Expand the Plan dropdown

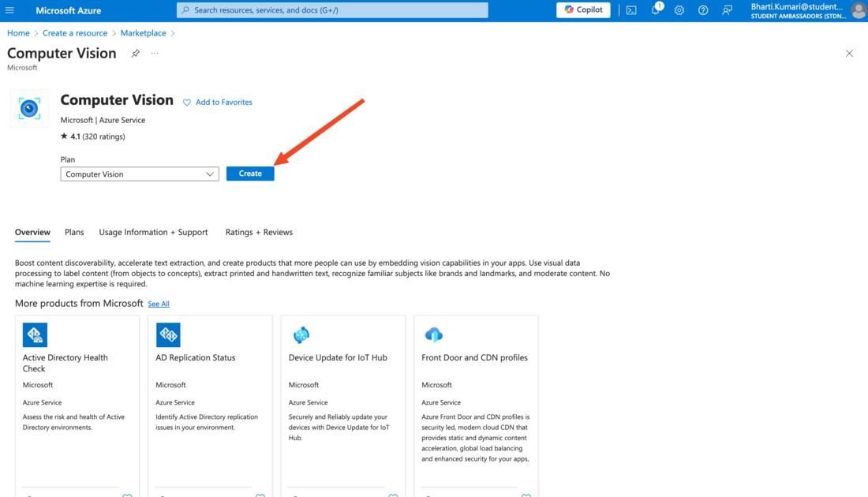click(x=140, y=174)
